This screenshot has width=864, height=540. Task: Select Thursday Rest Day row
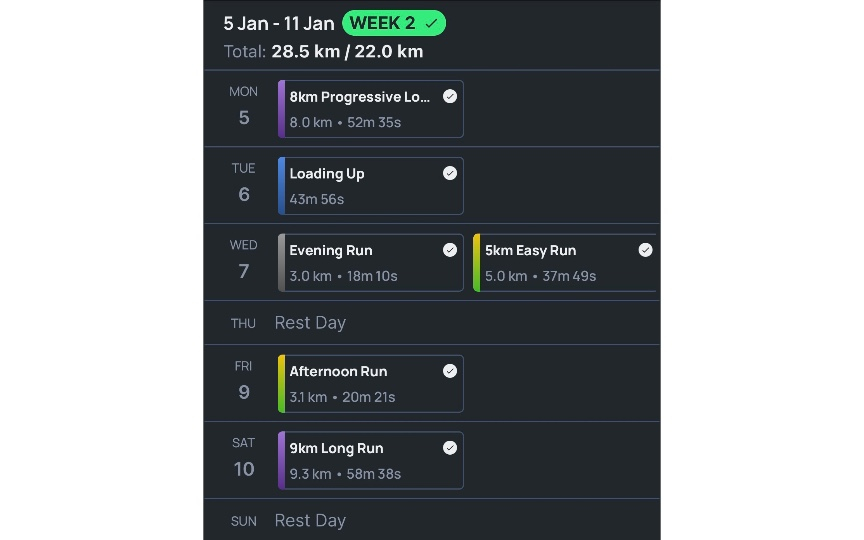tap(310, 323)
